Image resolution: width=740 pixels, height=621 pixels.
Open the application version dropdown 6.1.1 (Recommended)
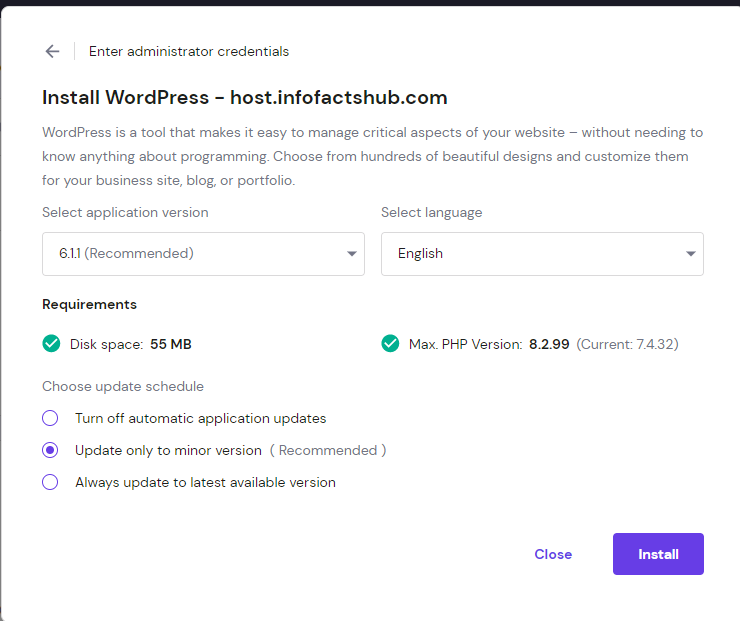click(x=203, y=254)
